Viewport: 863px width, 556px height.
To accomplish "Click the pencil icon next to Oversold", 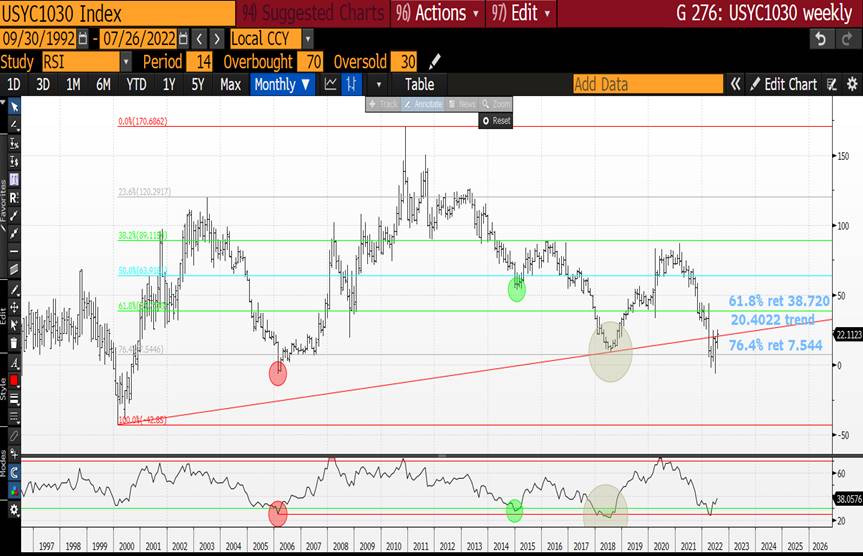I will point(434,62).
